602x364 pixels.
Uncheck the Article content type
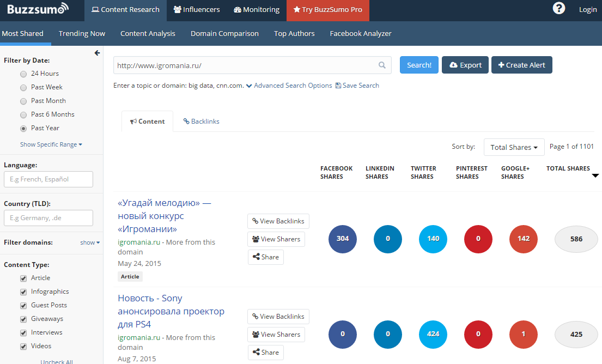23,278
